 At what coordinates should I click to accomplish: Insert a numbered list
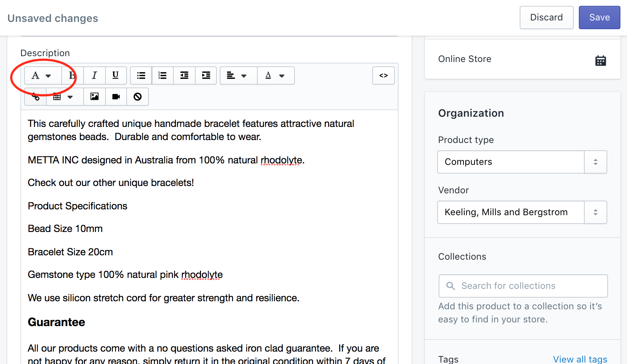162,75
